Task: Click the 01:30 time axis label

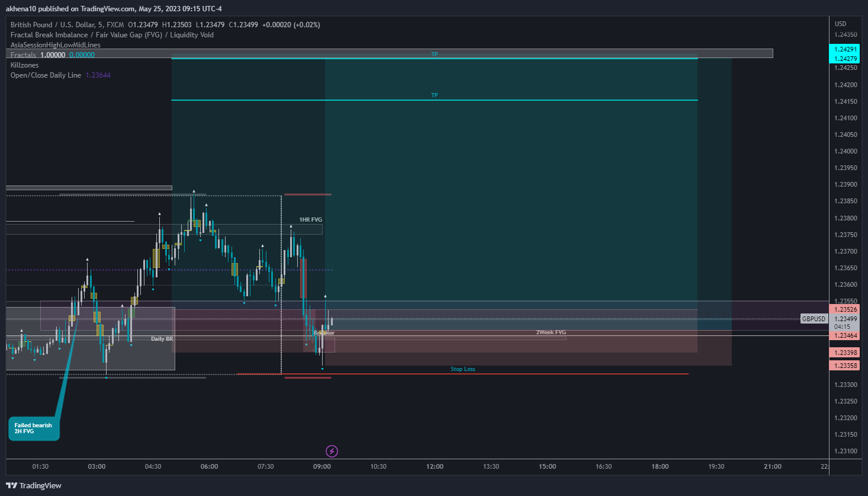Action: click(x=40, y=466)
